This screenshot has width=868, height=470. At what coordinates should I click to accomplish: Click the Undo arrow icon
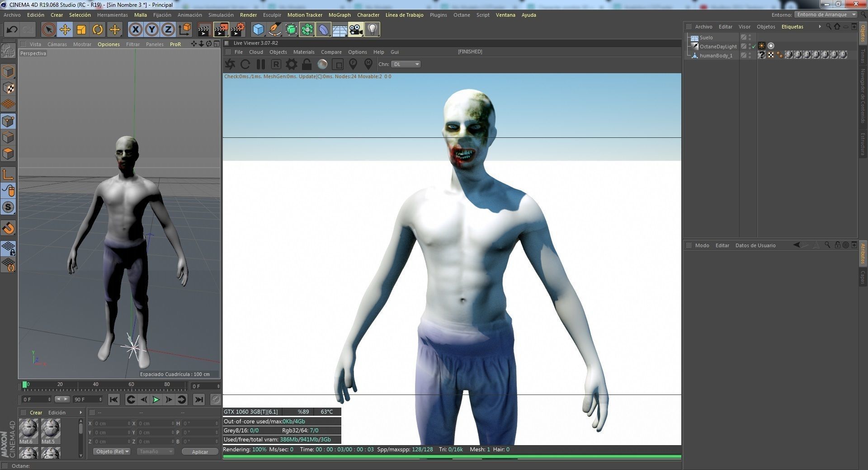coord(12,30)
